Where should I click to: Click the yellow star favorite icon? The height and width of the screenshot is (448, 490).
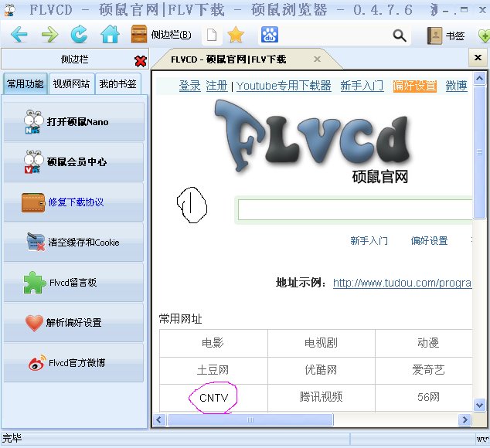[236, 34]
